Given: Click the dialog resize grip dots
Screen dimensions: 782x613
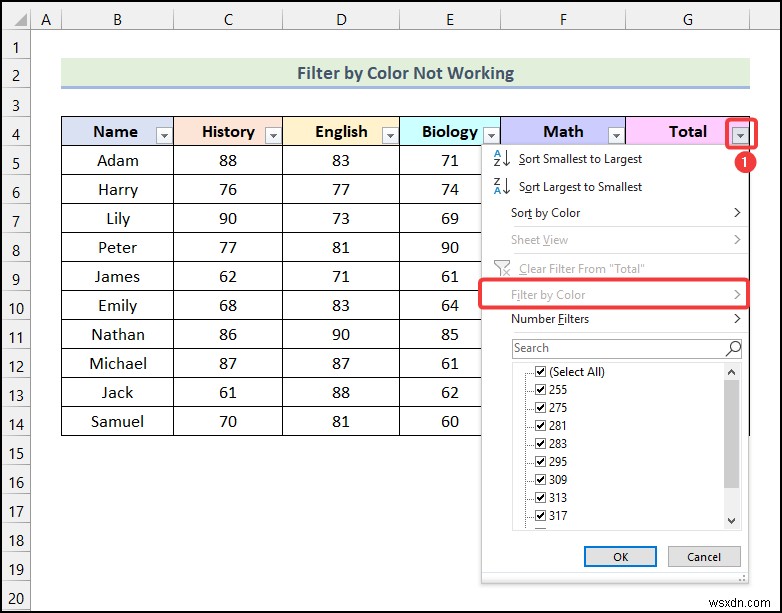Looking at the screenshot, I should pos(742,578).
